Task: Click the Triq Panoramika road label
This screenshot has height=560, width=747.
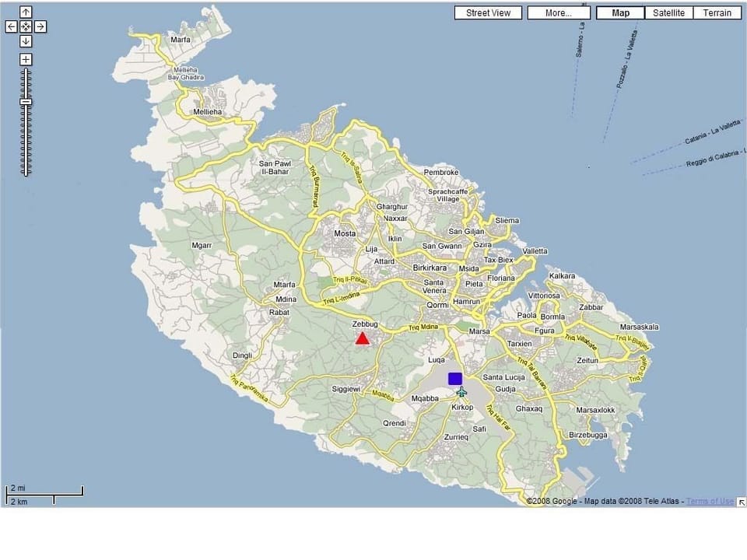Action: [249, 389]
